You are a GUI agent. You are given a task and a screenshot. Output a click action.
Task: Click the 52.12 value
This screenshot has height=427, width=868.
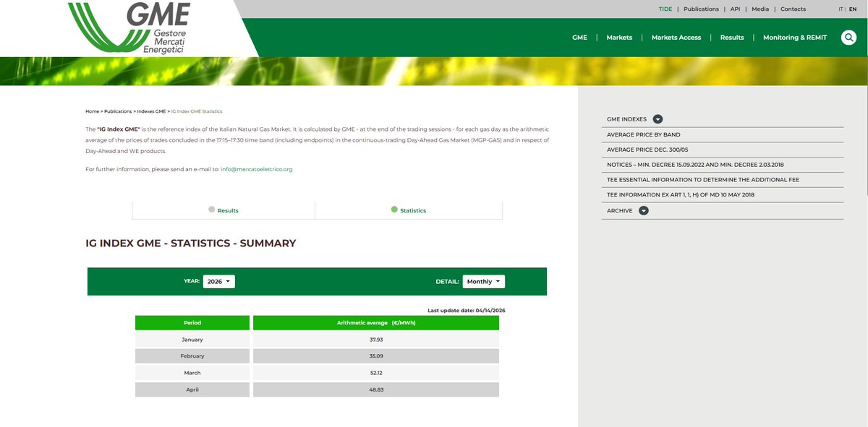pos(376,373)
